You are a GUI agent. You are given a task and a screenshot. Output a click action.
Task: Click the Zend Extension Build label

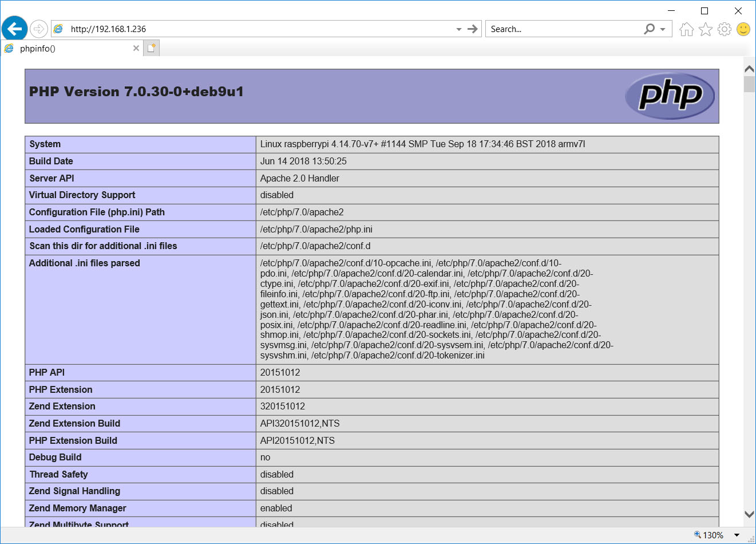pyautogui.click(x=74, y=424)
